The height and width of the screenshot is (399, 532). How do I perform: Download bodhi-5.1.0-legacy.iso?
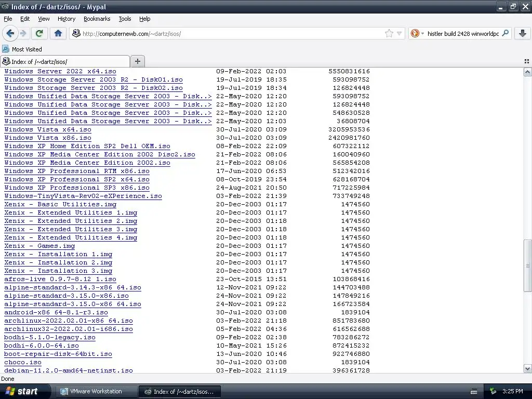point(50,337)
